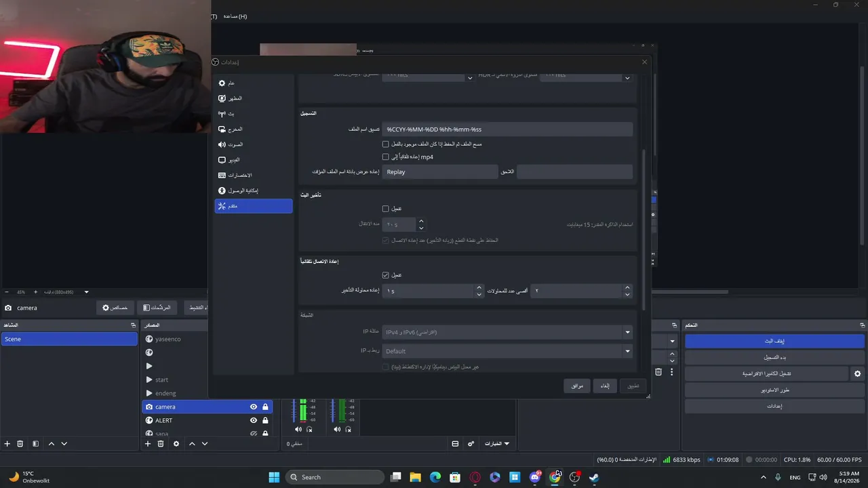Open source properties gear in Sources toolbar
This screenshot has height=488, width=868.
pos(176,444)
